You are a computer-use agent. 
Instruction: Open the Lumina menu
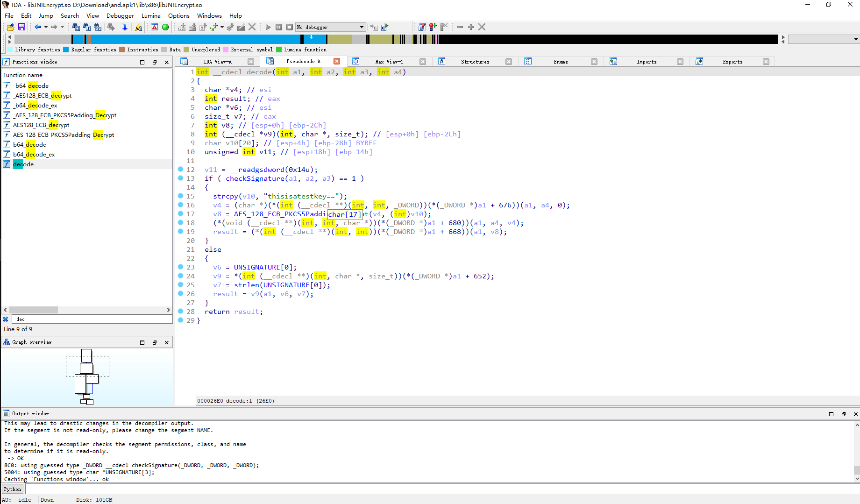(151, 15)
